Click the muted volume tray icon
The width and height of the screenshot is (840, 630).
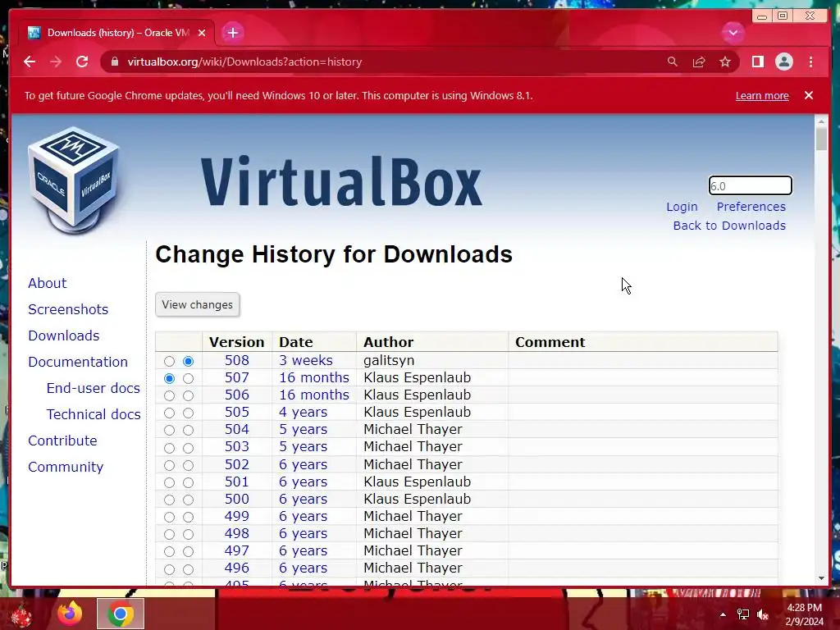pos(763,614)
